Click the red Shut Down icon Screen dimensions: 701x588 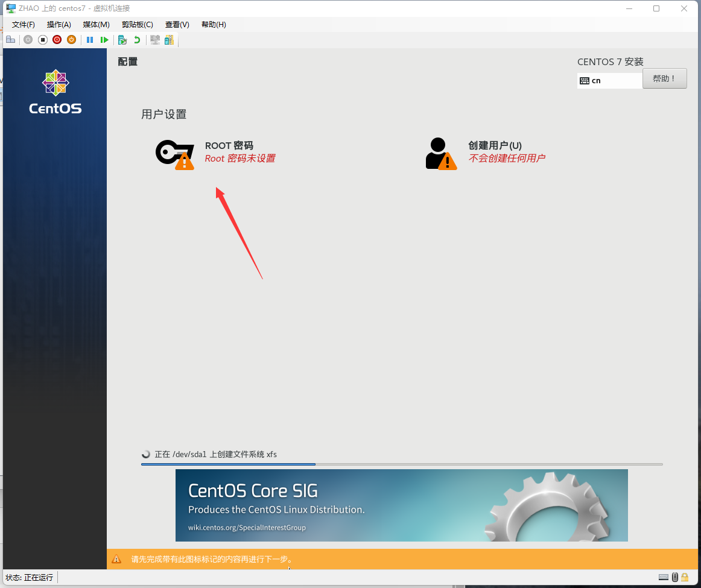[57, 40]
